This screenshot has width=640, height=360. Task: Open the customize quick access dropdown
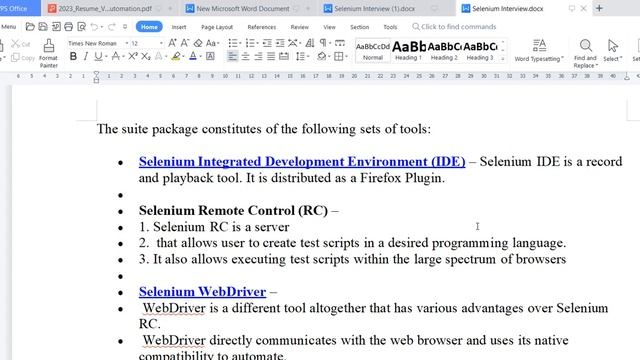(125, 27)
